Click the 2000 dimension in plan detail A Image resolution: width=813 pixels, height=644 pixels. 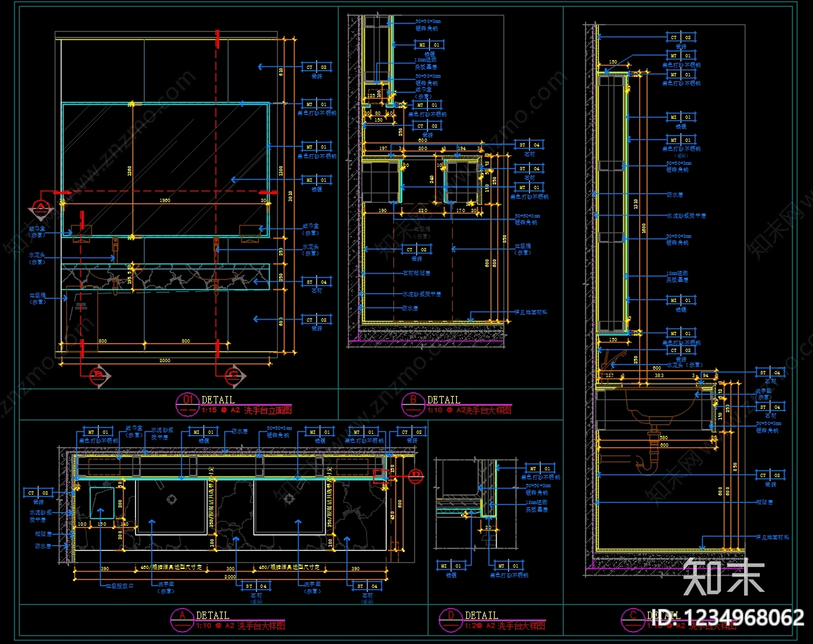(230, 578)
